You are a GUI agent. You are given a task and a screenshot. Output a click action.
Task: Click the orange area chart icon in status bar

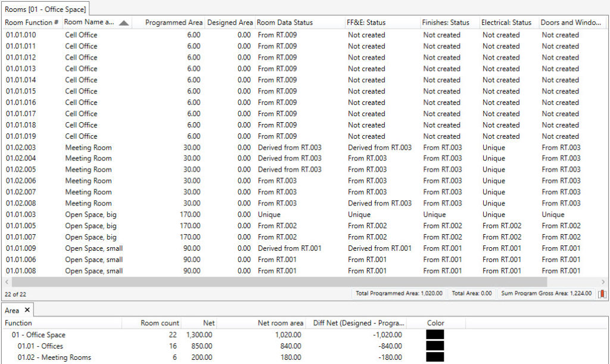(x=603, y=294)
